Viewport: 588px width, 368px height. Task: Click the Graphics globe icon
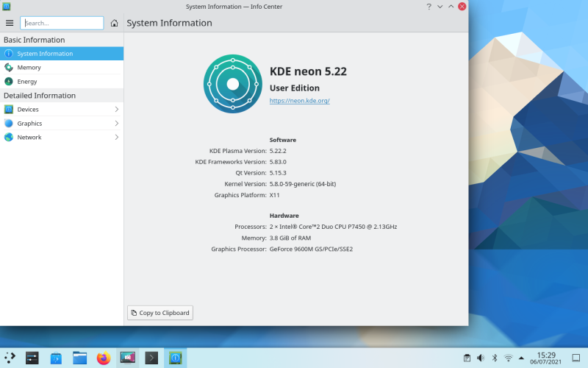9,123
